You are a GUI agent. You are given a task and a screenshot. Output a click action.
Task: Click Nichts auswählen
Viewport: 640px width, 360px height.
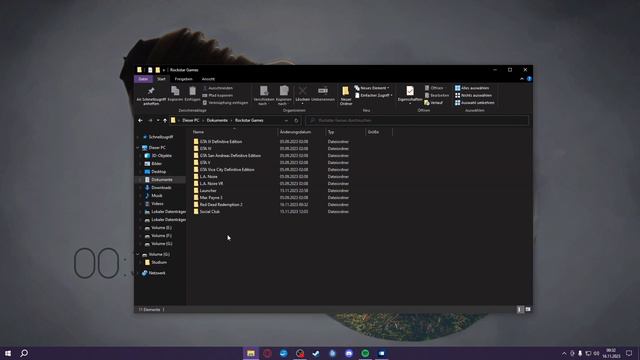473,95
